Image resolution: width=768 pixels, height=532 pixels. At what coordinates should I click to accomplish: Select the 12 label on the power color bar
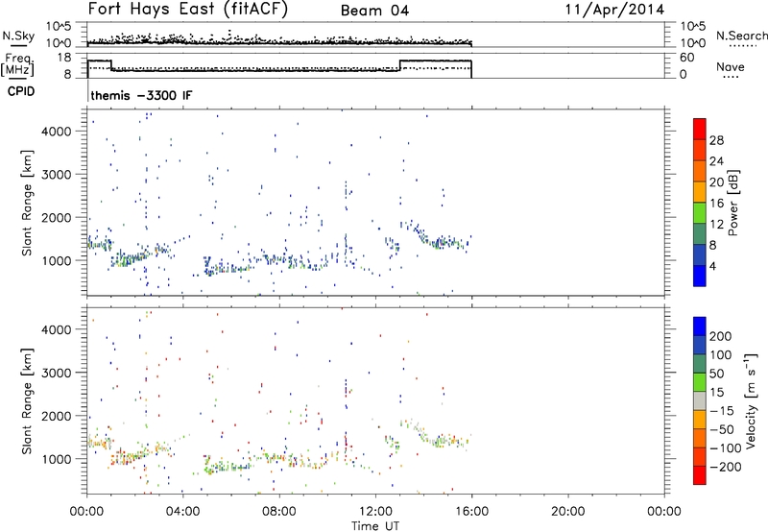point(716,225)
